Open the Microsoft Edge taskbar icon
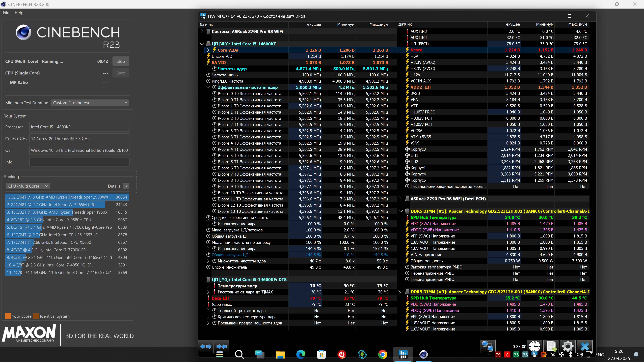The width and height of the screenshot is (644, 362). point(301,354)
